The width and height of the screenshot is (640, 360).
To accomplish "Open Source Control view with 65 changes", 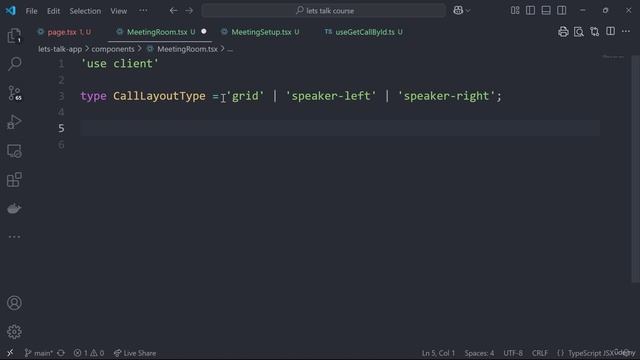I will pyautogui.click(x=14, y=93).
